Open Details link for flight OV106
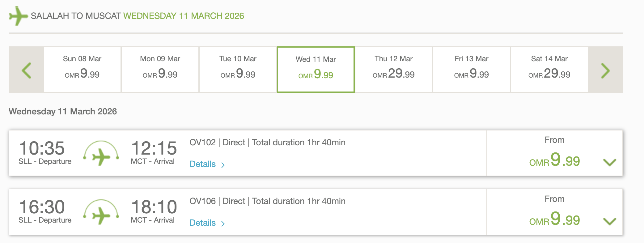This screenshot has height=243, width=644. click(x=203, y=223)
